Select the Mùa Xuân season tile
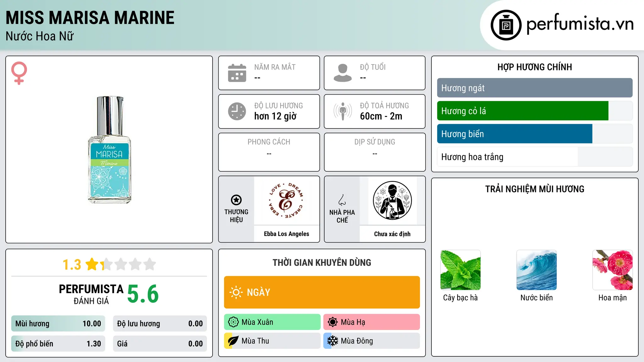This screenshot has width=644, height=362. click(x=272, y=322)
